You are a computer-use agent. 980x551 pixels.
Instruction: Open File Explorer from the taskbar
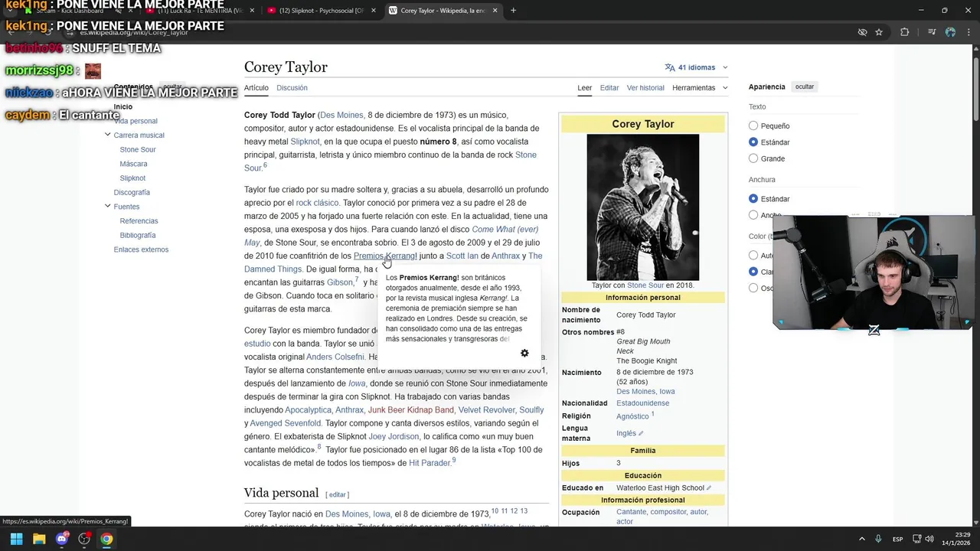coord(39,539)
